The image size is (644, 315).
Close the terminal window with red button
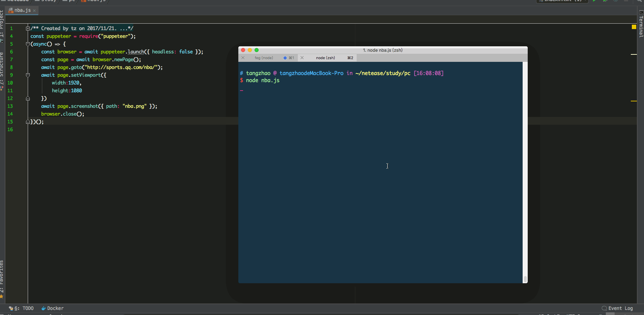tap(243, 50)
